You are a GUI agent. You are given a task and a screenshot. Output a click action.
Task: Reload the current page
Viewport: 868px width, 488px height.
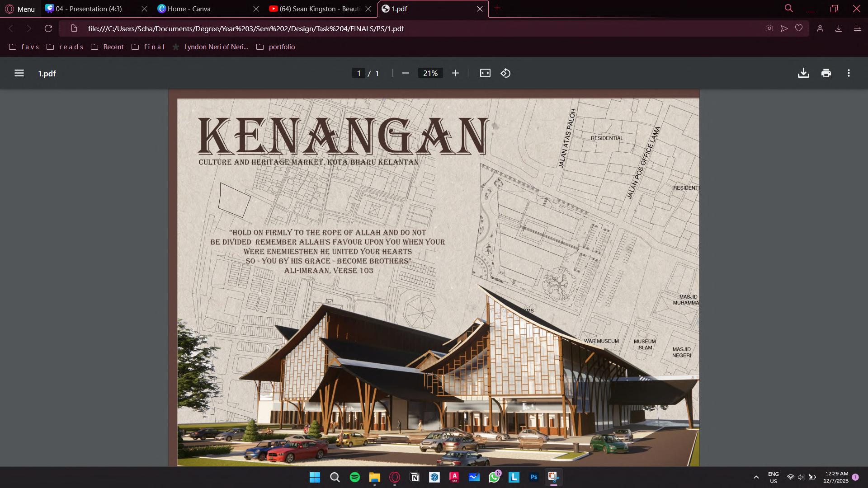pyautogui.click(x=48, y=28)
